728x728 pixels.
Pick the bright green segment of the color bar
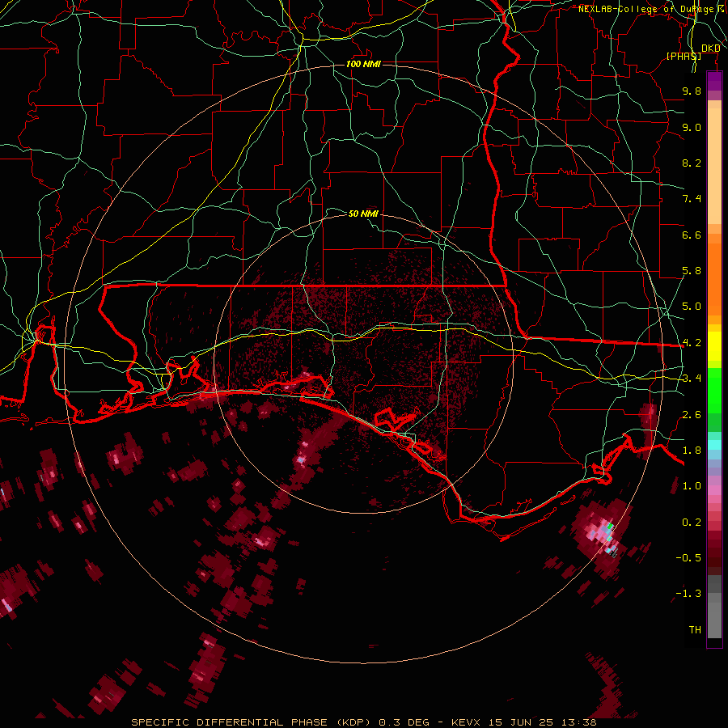(x=714, y=391)
